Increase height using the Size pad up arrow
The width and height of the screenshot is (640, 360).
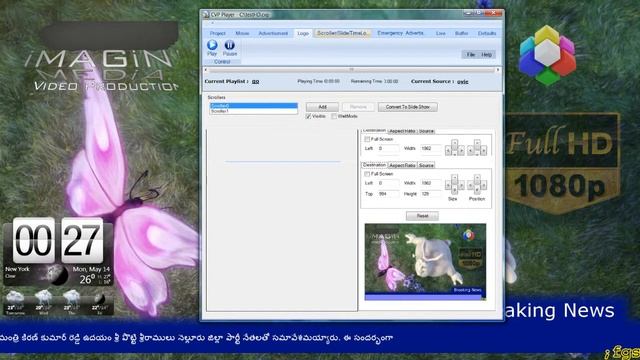(x=454, y=178)
